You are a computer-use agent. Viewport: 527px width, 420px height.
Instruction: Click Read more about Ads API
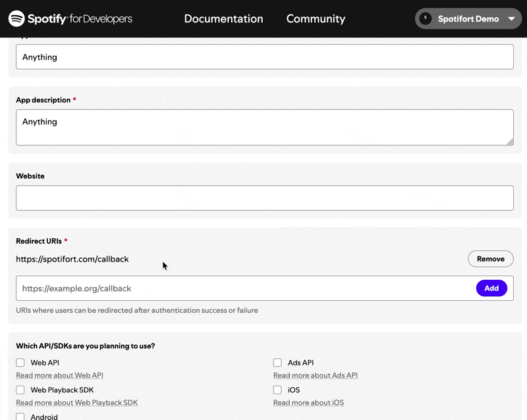tap(316, 375)
